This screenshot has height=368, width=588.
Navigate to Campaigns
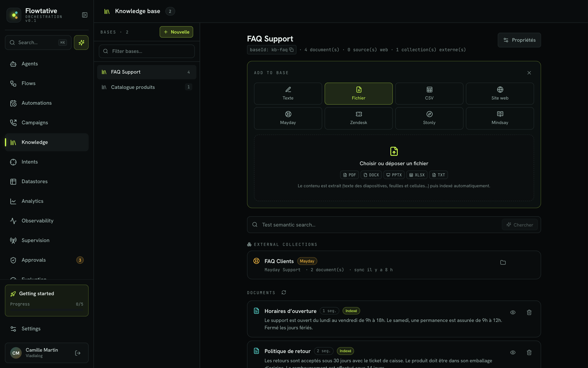pyautogui.click(x=47, y=123)
